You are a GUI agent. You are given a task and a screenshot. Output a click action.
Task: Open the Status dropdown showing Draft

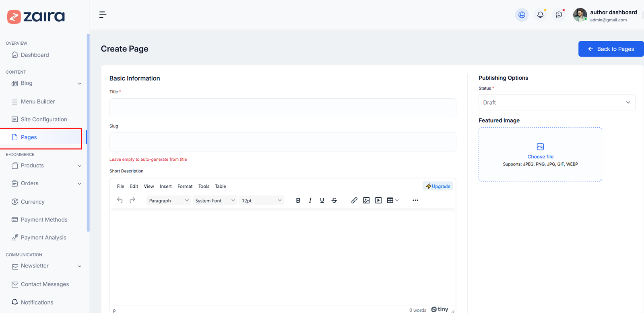click(557, 103)
